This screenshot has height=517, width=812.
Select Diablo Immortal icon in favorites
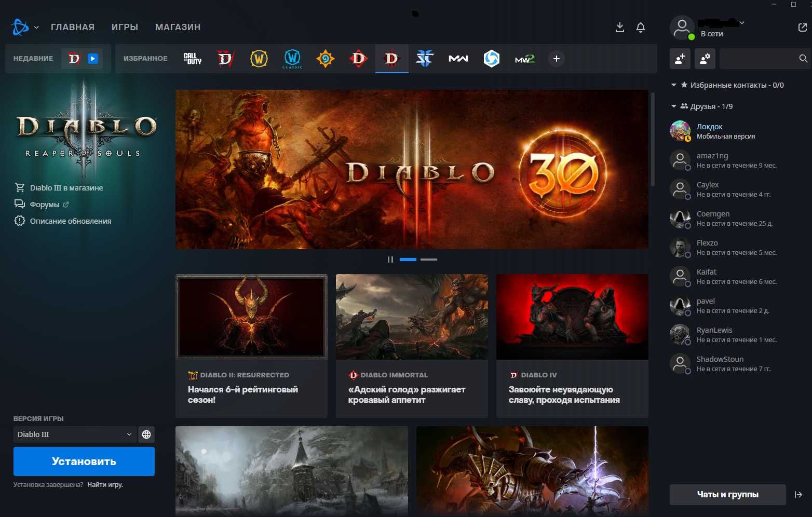point(358,59)
